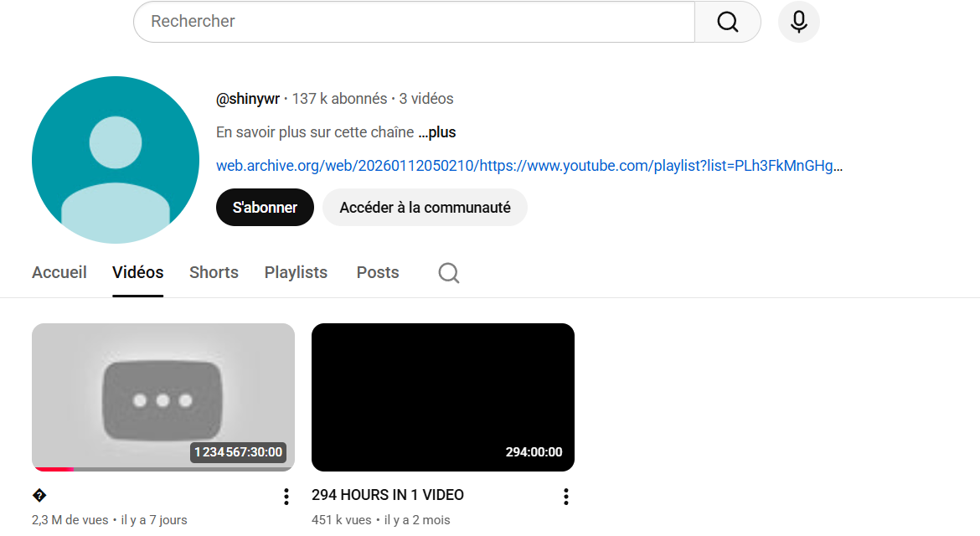Screen dimensions: 980x536
Task: Click the @shinywr channel handle
Action: tap(247, 99)
